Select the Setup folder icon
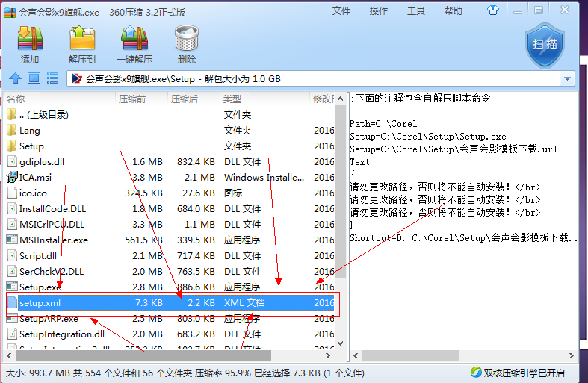Viewport: 588px width, 383px height. [x=12, y=146]
